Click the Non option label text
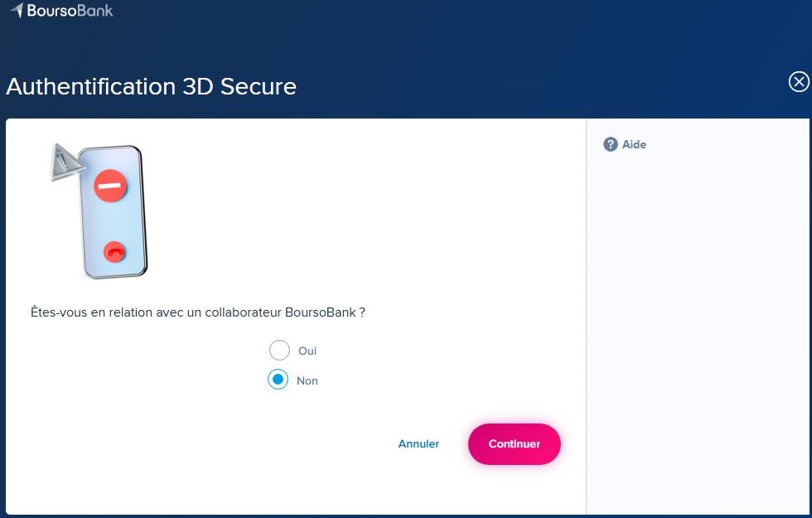Image resolution: width=812 pixels, height=518 pixels. [x=307, y=380]
